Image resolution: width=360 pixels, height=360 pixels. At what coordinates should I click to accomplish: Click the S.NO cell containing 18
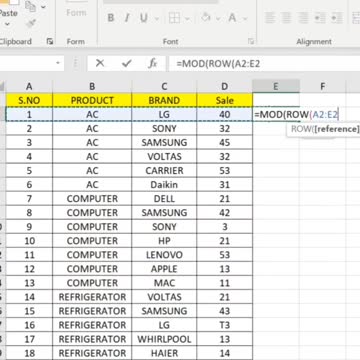29,353
